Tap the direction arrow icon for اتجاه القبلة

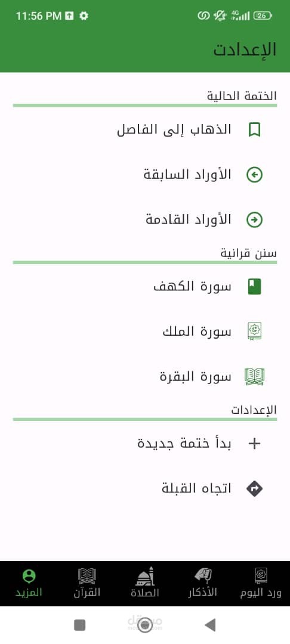pos(254,488)
